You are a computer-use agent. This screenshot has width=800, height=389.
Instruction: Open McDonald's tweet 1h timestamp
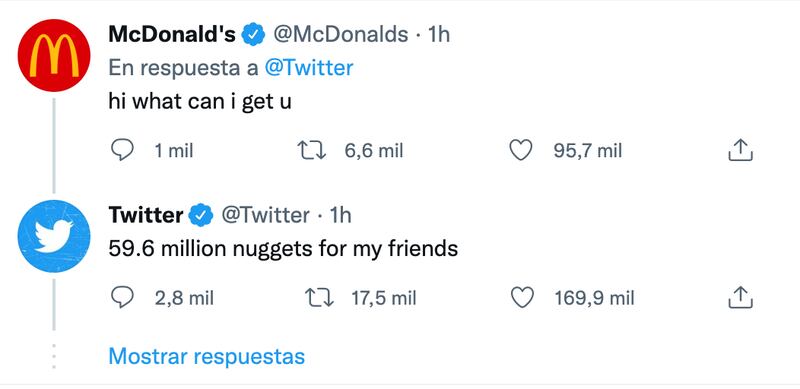click(x=439, y=35)
